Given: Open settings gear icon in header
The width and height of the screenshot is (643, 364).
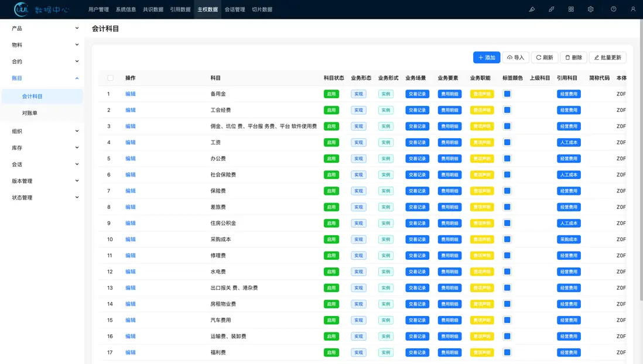Looking at the screenshot, I should coord(590,9).
